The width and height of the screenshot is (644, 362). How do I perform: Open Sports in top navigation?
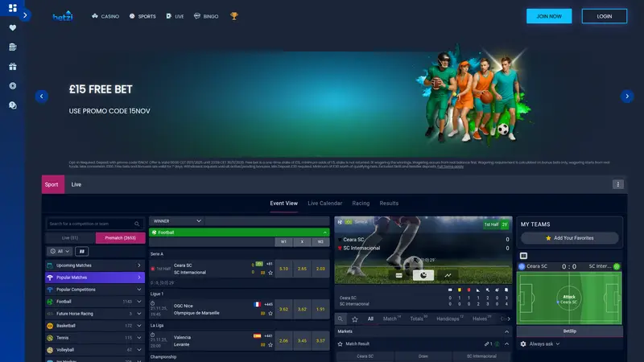(142, 16)
